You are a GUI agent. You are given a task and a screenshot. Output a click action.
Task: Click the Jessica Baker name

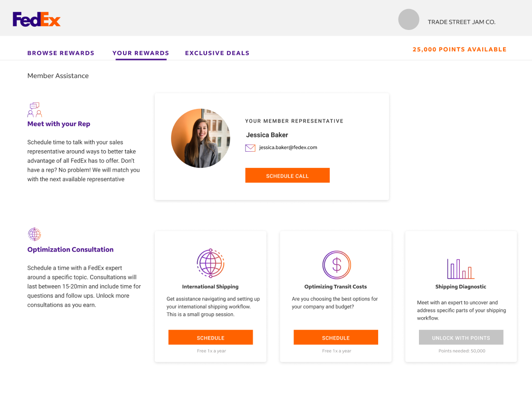click(267, 135)
